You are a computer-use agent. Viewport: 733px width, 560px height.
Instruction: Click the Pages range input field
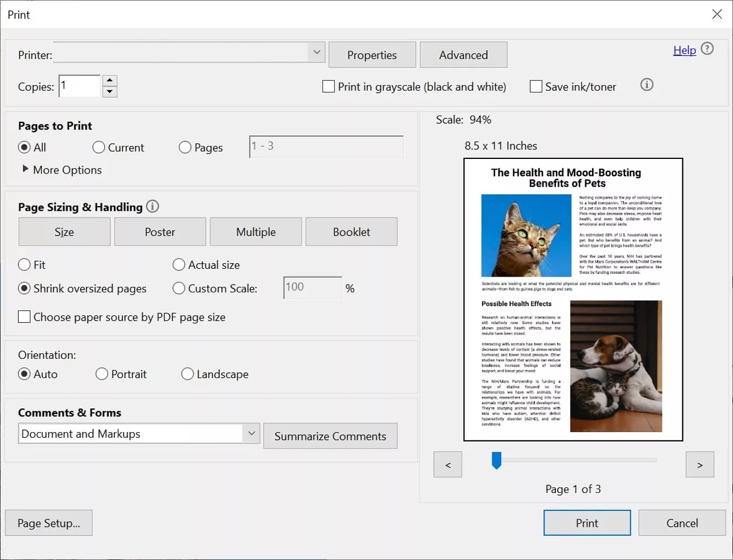point(326,146)
